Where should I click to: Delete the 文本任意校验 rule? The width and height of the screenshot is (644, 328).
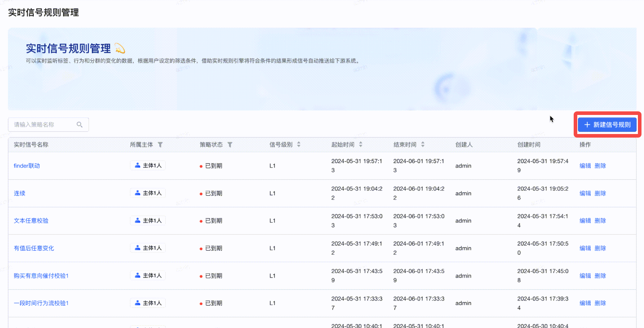click(x=600, y=221)
